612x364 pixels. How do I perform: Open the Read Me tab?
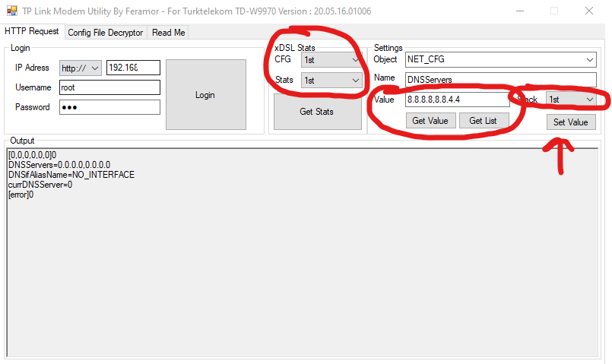(169, 33)
